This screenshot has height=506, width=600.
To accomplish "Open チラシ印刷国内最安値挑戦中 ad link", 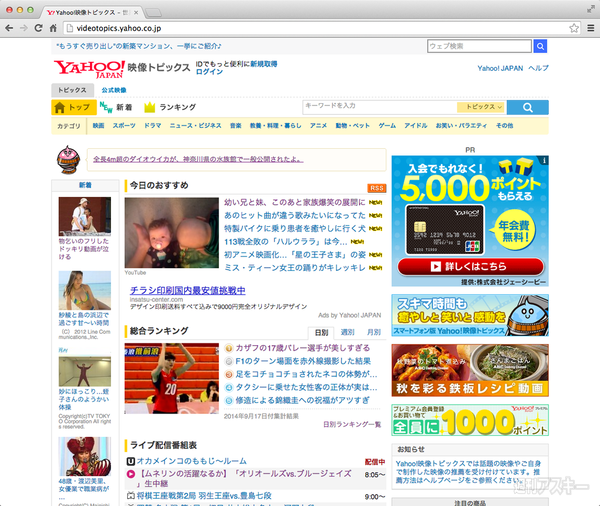I will point(188,290).
